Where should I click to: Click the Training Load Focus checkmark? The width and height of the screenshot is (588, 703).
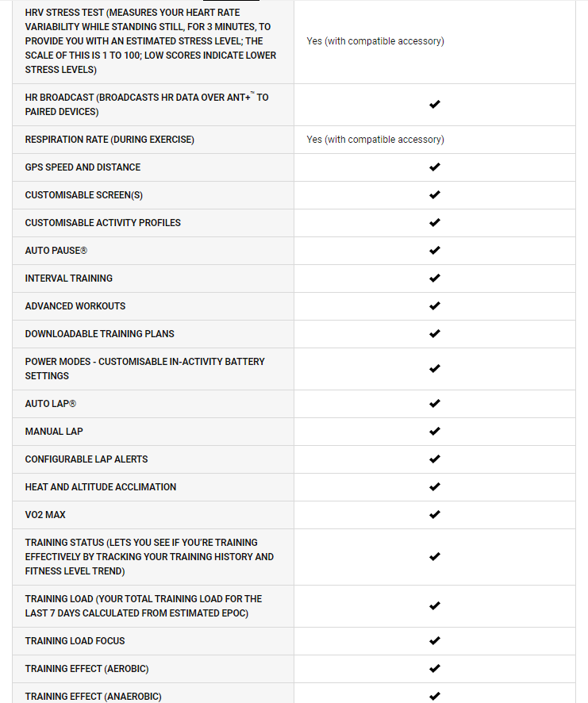[434, 641]
